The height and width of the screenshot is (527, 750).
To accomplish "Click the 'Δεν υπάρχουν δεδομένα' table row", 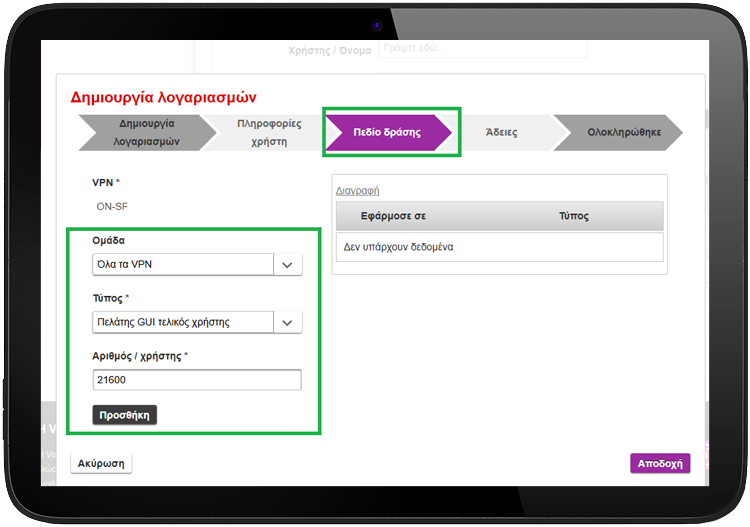I will click(x=500, y=247).
